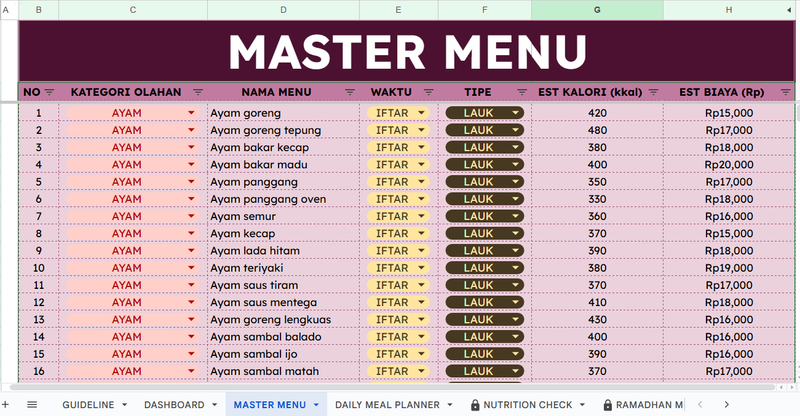Switch to GUIDELINE sheet tab

click(x=88, y=405)
